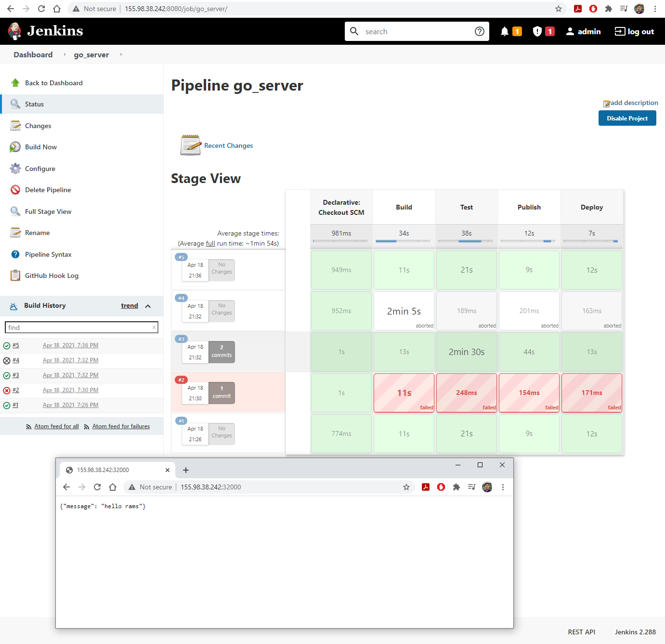
Task: Open Configure via the gear icon
Action: (15, 169)
